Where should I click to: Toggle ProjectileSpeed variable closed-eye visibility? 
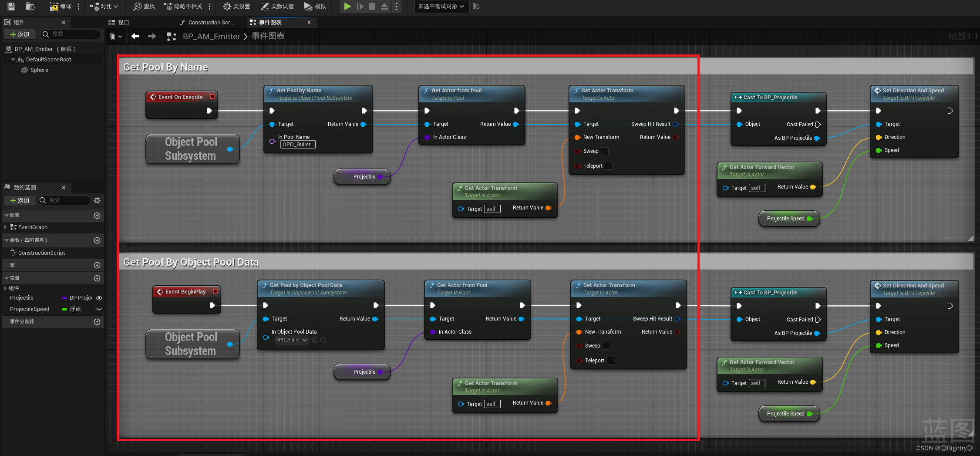[x=99, y=309]
